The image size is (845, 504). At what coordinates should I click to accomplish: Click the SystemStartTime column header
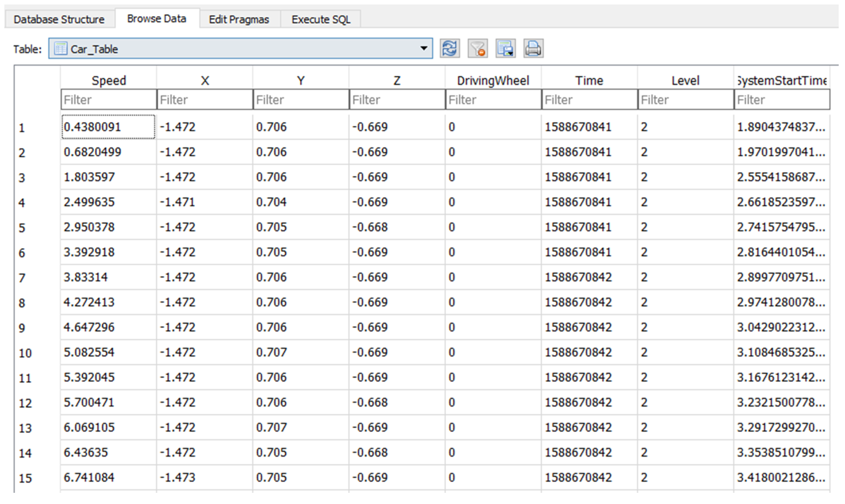tap(782, 80)
